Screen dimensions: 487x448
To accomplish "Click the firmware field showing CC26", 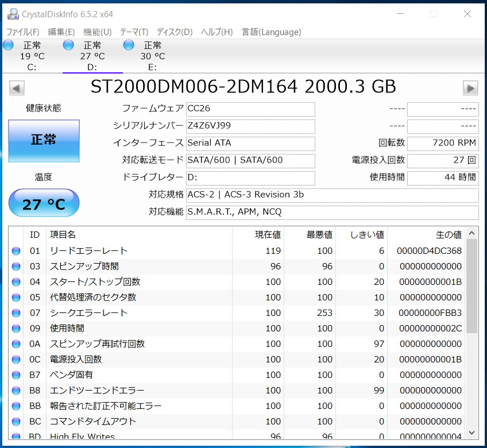I will tap(250, 109).
